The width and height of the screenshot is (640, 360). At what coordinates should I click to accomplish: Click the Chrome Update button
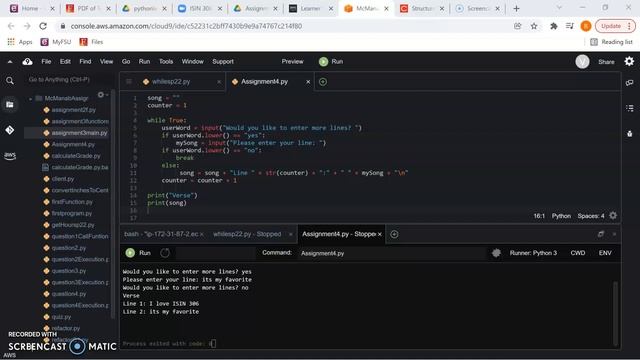pos(615,26)
